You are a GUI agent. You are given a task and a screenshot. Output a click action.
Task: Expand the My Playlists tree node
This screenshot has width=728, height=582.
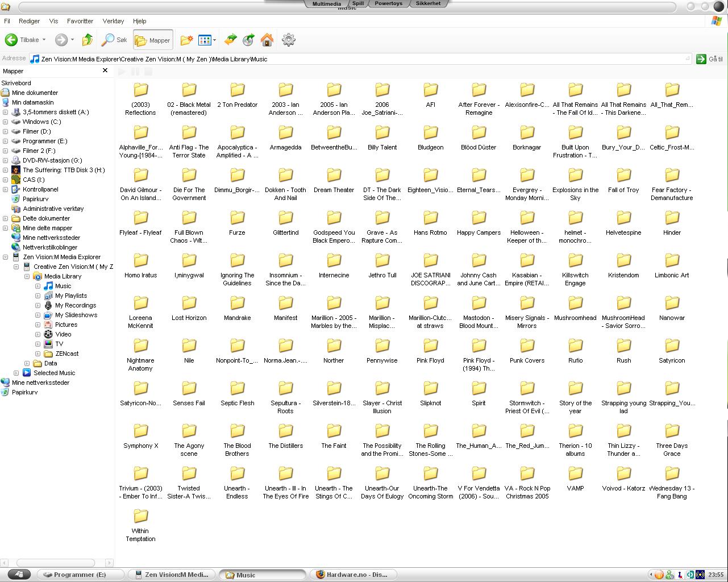[38, 296]
